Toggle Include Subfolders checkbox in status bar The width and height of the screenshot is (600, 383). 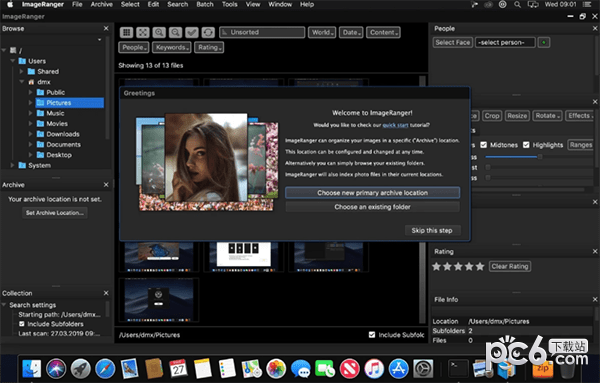pos(372,335)
